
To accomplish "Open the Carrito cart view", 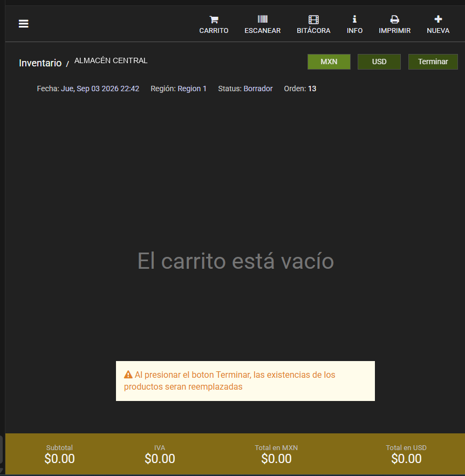I will (x=214, y=24).
